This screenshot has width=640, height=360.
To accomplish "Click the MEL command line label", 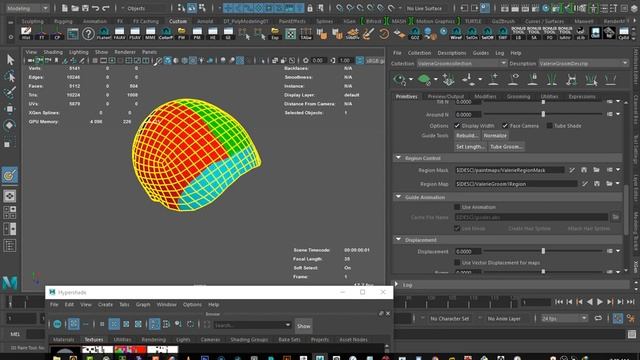I will pos(15,334).
